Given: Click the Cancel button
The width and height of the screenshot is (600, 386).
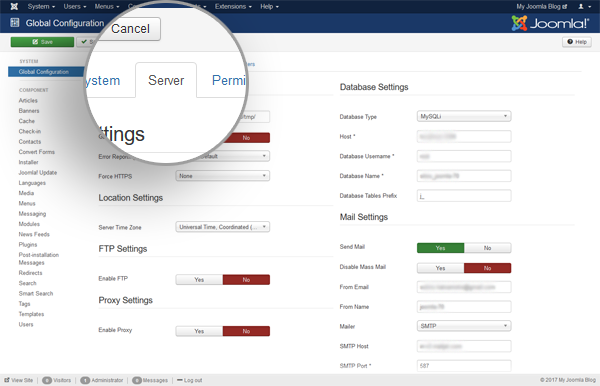Looking at the screenshot, I should [130, 29].
